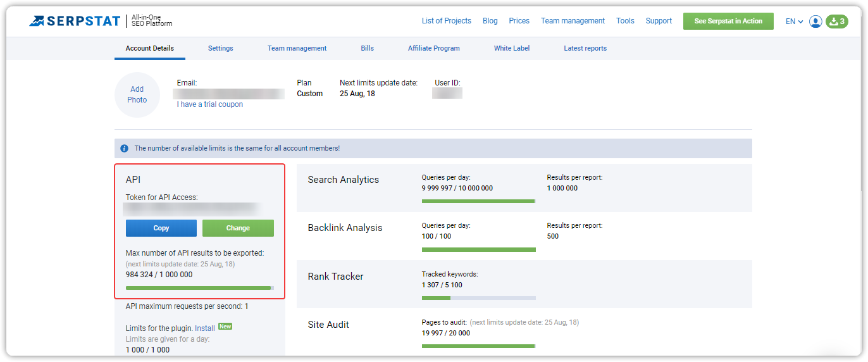Viewport: 868px width, 362px height.
Task: Open the Latest reports tab
Action: coord(585,48)
